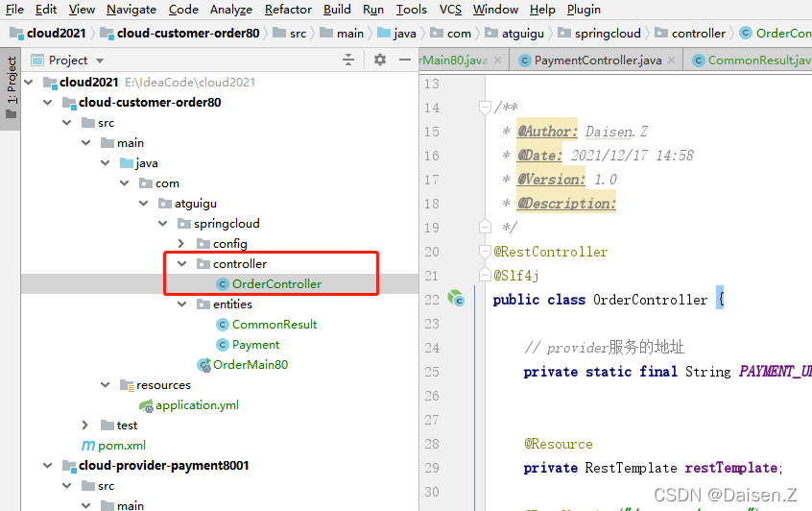Close the PaymentController.java tab
Image resolution: width=812 pixels, height=511 pixels.
click(x=671, y=61)
